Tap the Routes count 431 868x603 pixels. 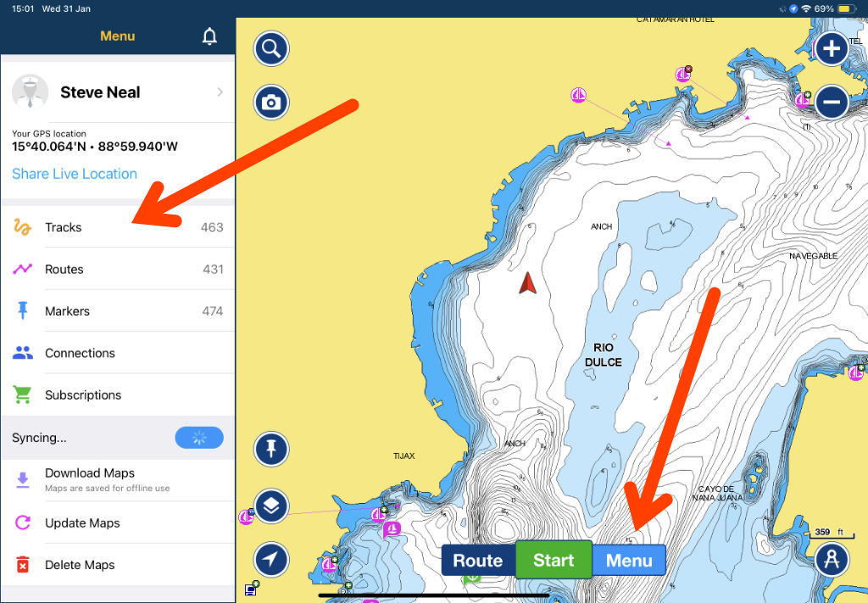(213, 269)
